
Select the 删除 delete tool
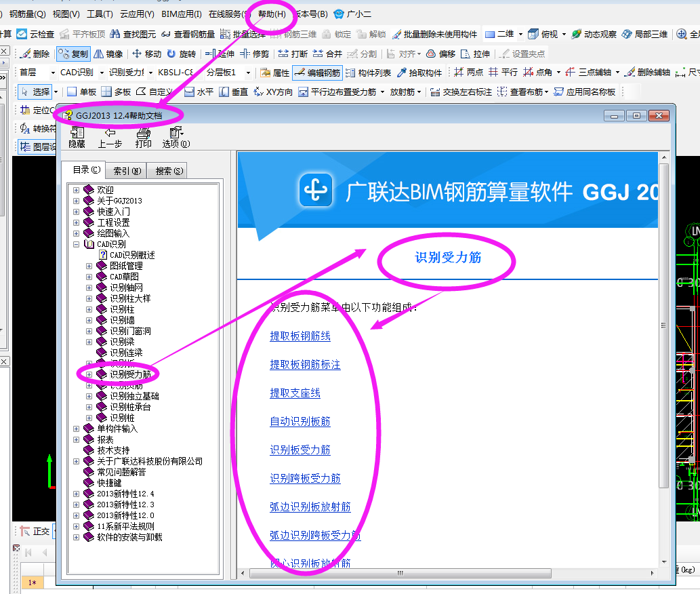point(35,54)
